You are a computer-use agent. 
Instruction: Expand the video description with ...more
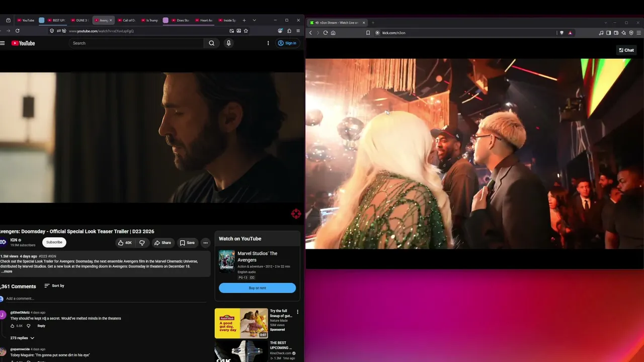[7, 271]
